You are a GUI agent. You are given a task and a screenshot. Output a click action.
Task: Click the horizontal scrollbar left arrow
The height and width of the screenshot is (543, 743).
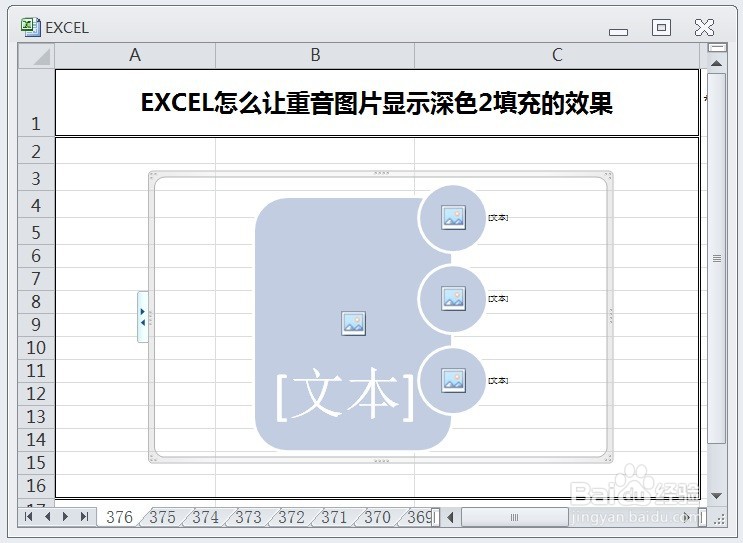click(x=450, y=517)
